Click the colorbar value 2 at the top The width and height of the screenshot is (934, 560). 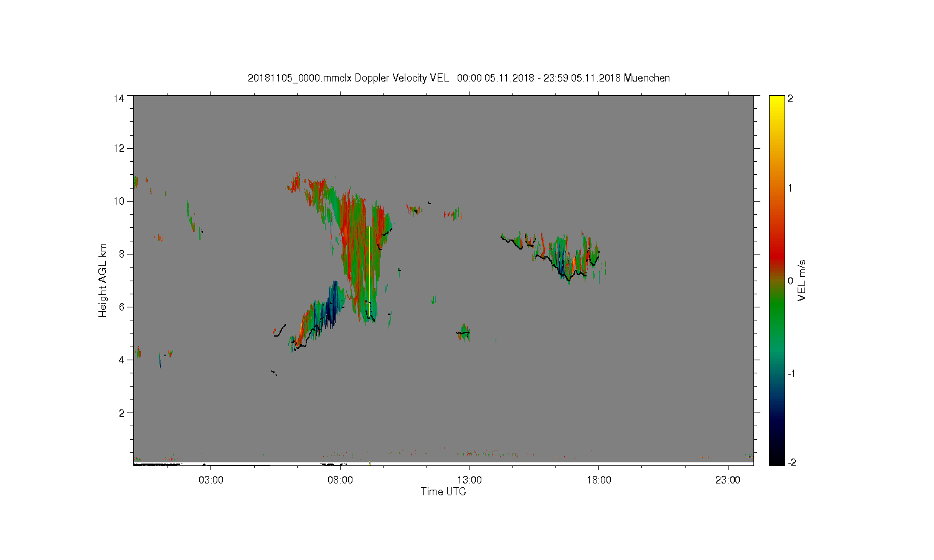[x=791, y=99]
